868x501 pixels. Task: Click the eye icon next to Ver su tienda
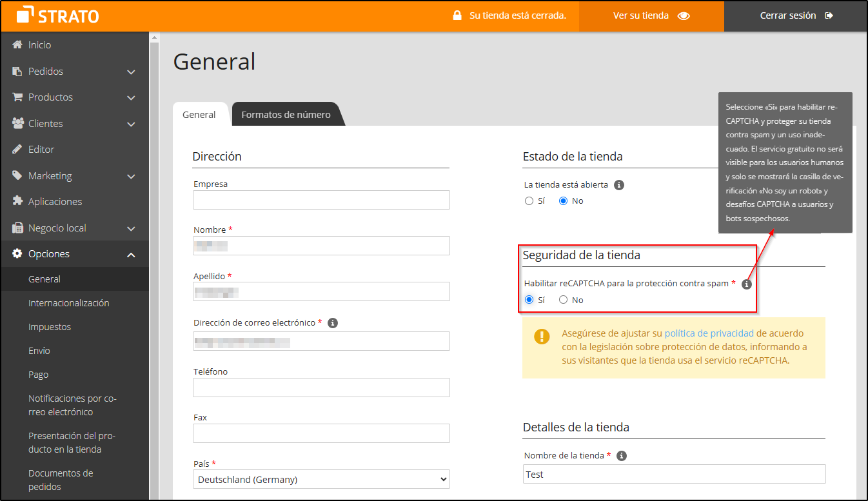(x=685, y=14)
